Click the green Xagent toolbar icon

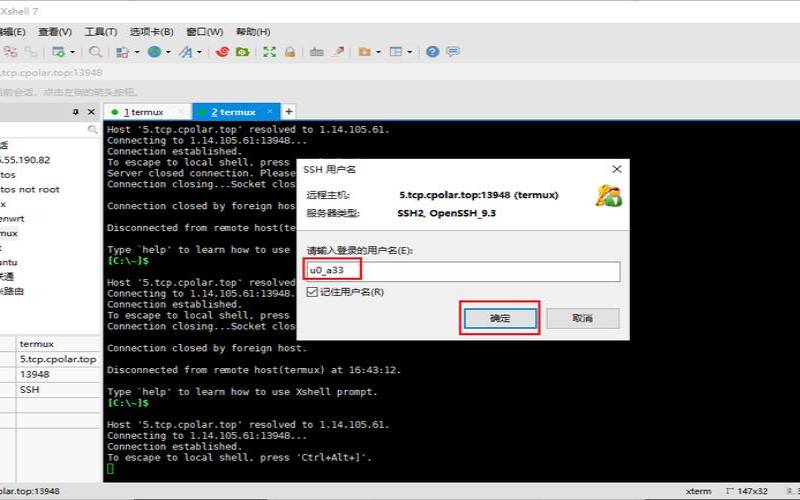click(x=242, y=52)
